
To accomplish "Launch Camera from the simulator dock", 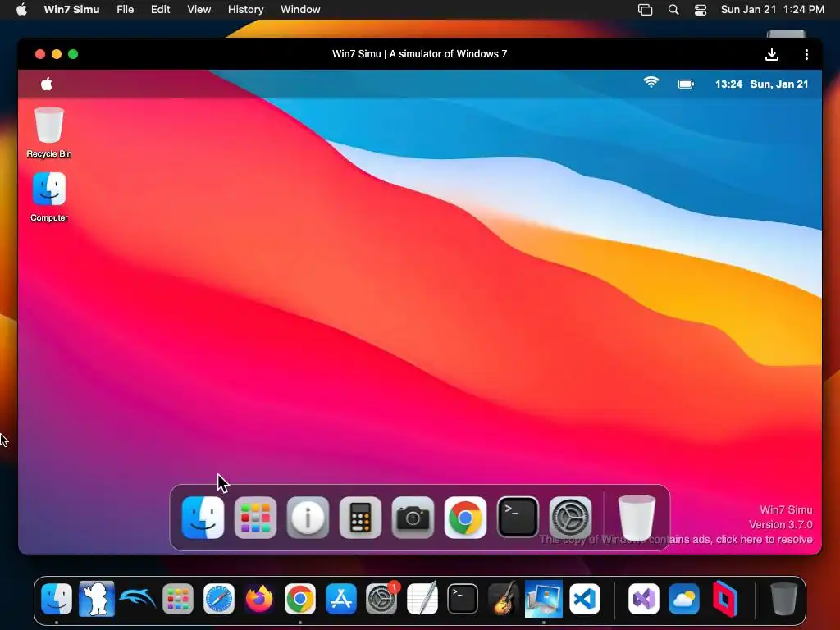I will [x=413, y=518].
